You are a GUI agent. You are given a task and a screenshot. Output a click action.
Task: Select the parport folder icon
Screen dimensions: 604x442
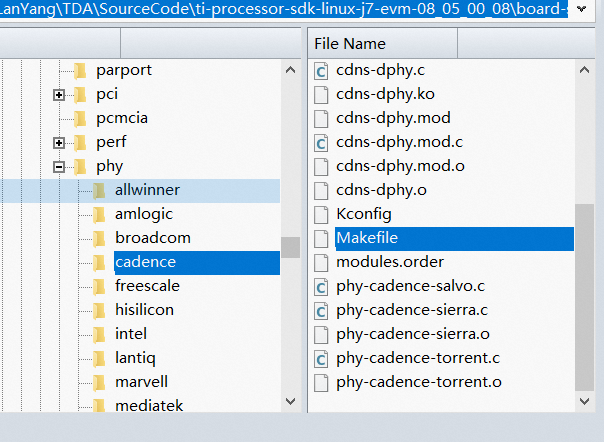point(80,71)
